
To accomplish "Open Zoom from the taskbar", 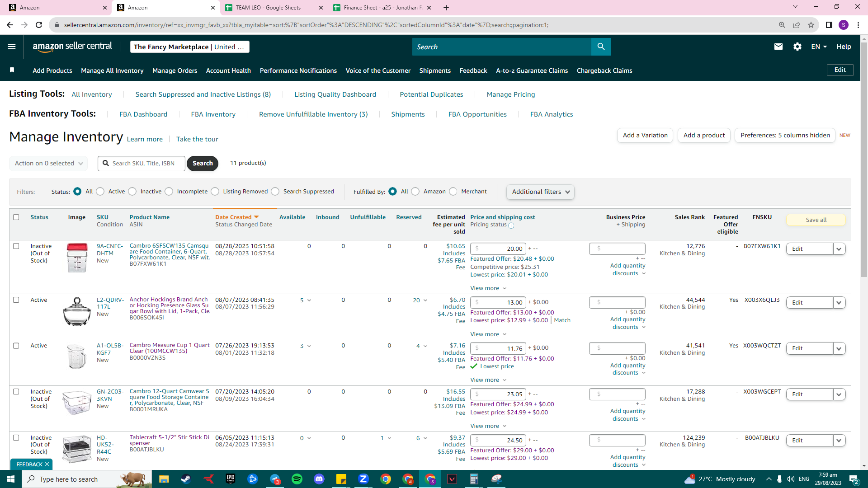I will coord(363,479).
